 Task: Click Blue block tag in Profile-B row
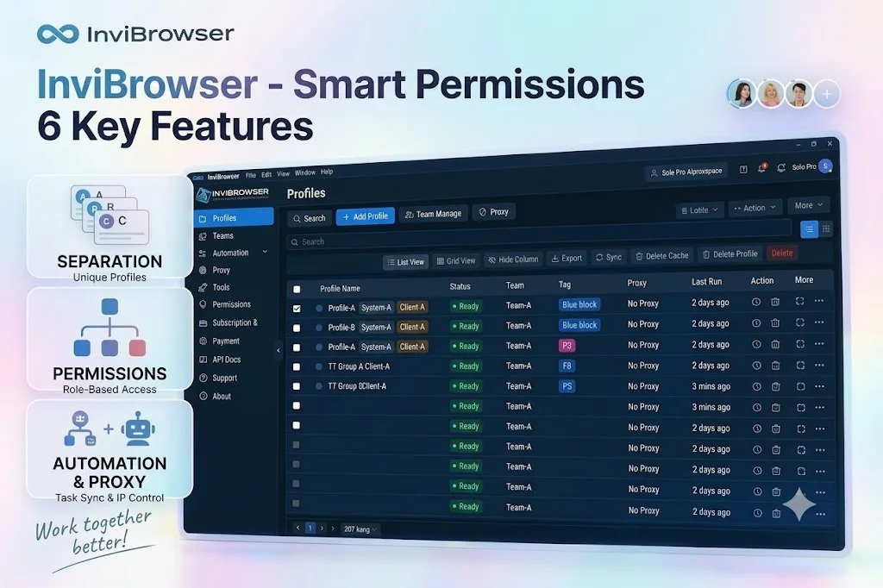[579, 325]
